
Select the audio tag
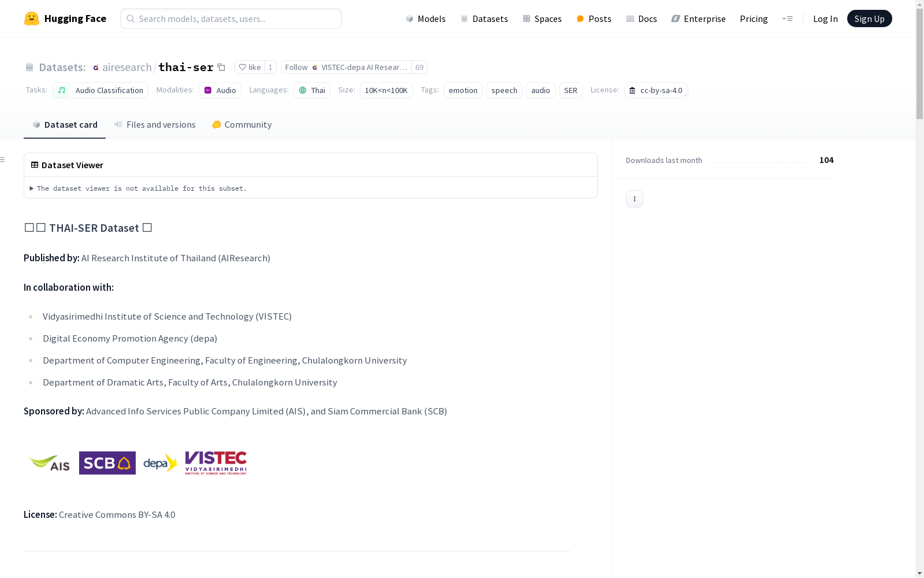pos(541,90)
